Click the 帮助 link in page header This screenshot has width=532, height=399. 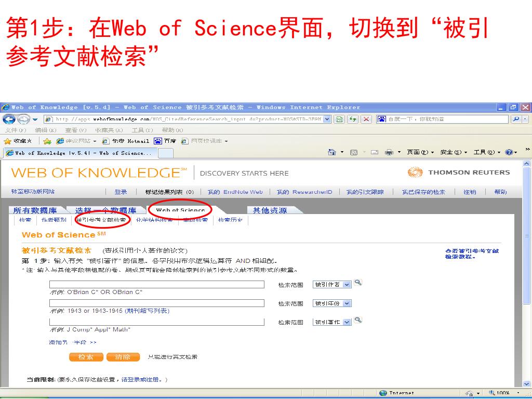(500, 192)
